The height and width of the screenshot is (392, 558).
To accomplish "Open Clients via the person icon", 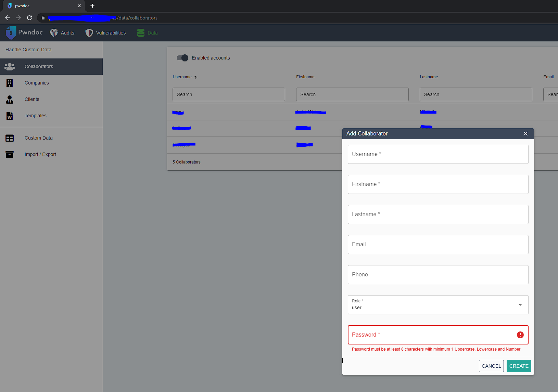I will tap(10, 99).
